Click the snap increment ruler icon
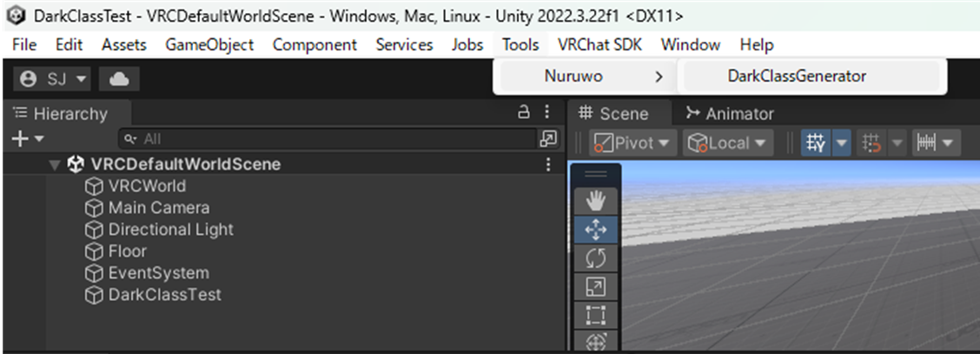Image resolution: width=980 pixels, height=354 pixels. (x=925, y=144)
